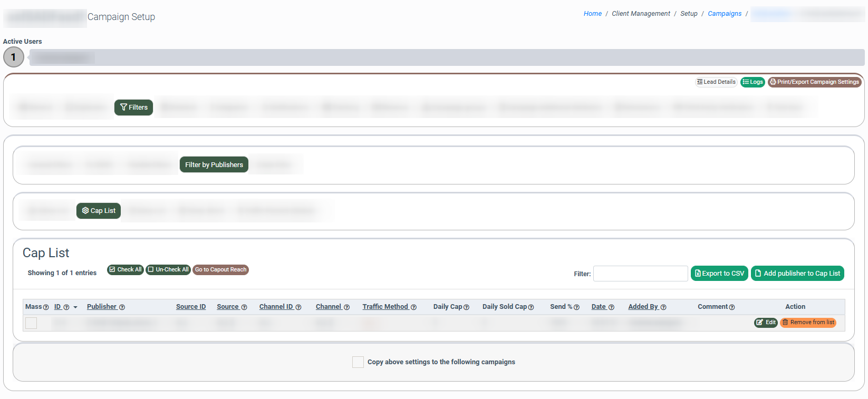Sort table by Added By column
Screen dimensions: 868x399
(x=643, y=307)
